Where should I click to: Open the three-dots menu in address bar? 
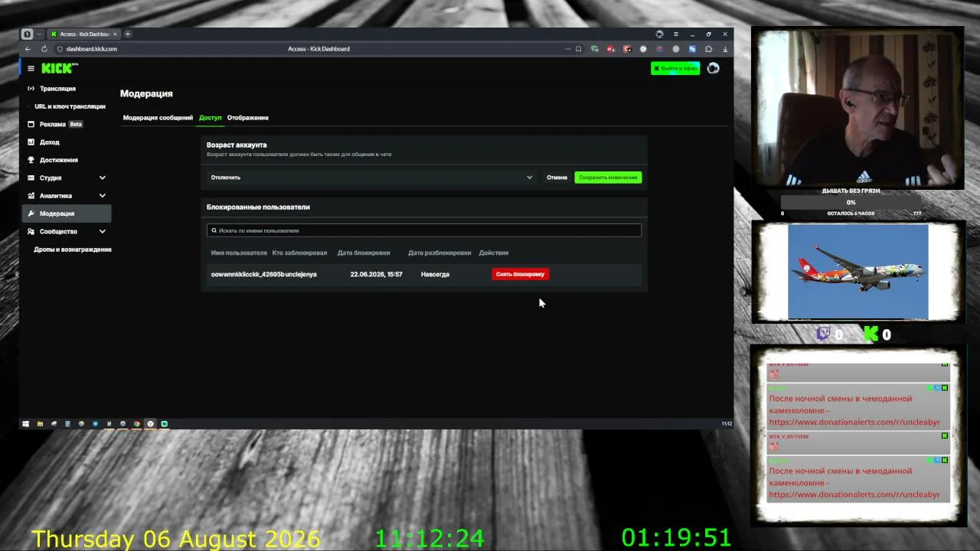tap(567, 49)
